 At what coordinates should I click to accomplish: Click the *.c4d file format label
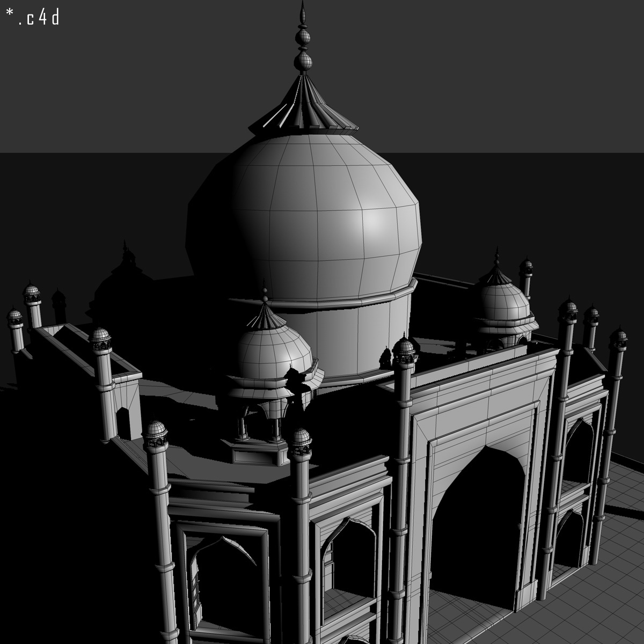pos(33,16)
